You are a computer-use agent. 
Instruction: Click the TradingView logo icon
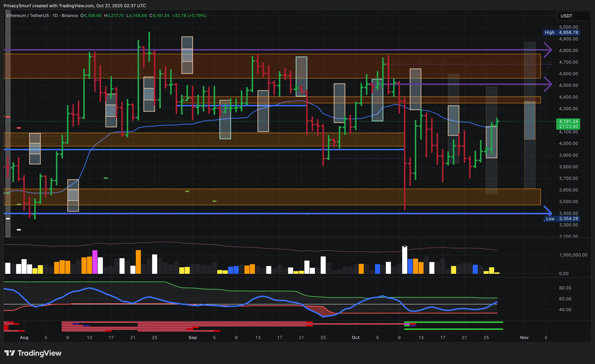10,353
